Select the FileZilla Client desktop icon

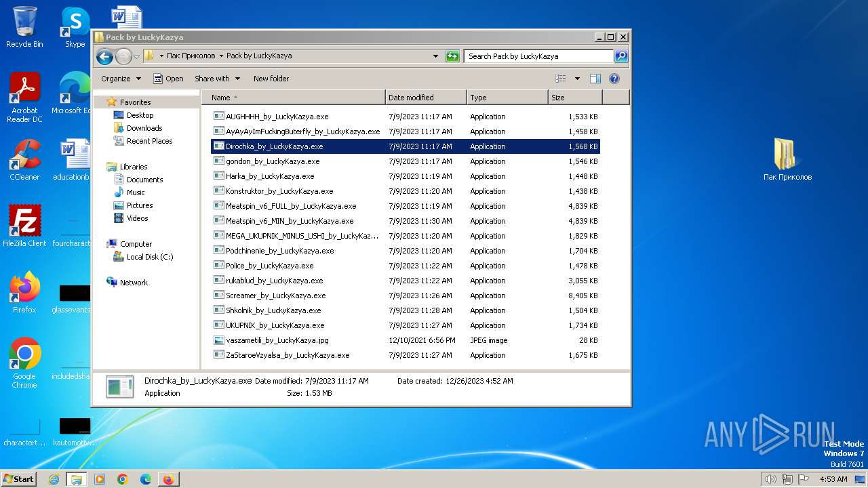[x=24, y=226]
